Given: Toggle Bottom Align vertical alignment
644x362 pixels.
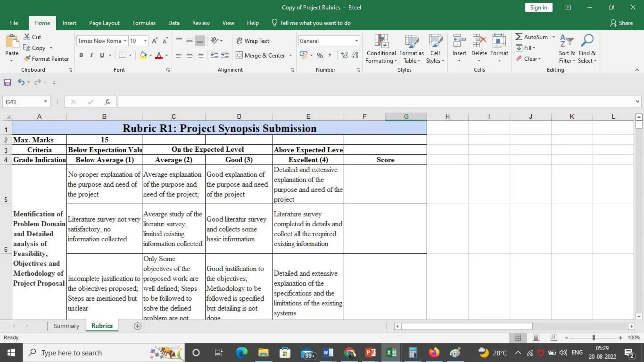Looking at the screenshot, I should 200,41.
